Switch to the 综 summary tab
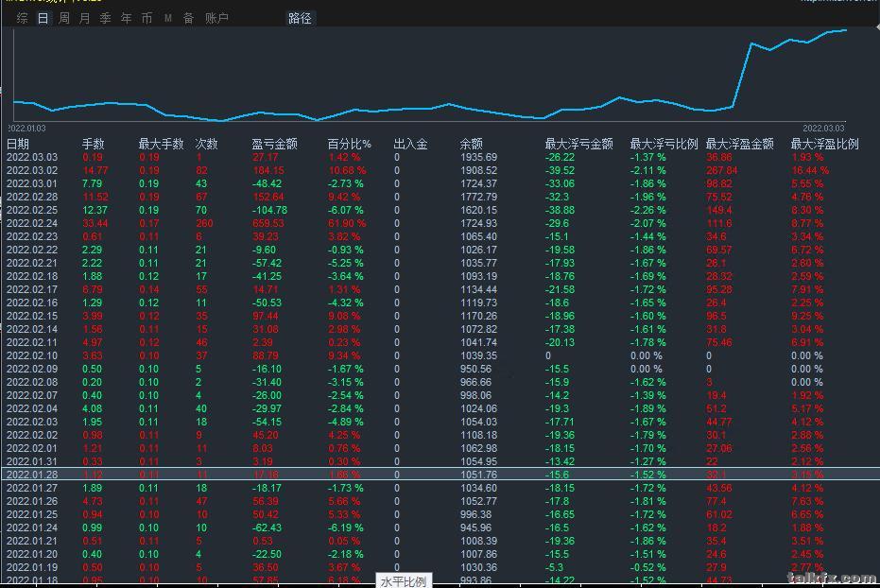 [x=23, y=18]
